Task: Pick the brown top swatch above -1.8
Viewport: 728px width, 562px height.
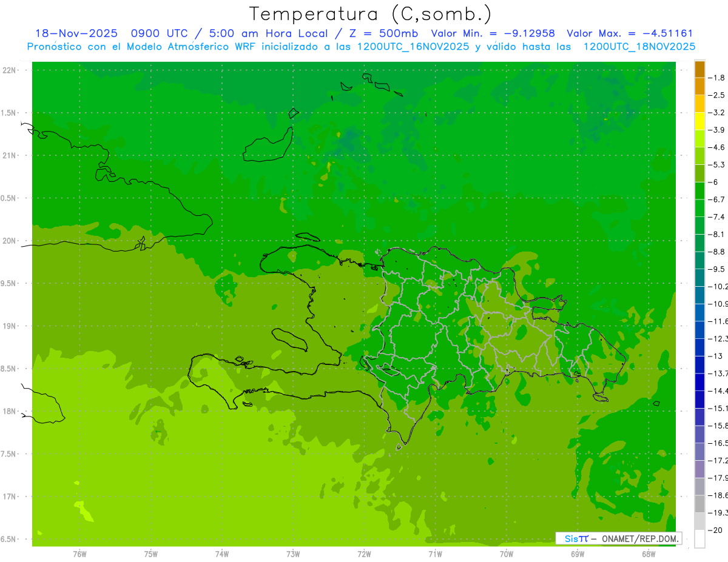Action: [699, 69]
